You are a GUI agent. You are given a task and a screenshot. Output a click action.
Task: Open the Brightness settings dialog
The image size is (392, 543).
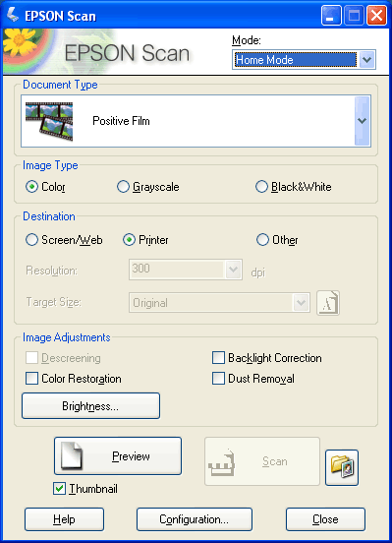tap(90, 406)
